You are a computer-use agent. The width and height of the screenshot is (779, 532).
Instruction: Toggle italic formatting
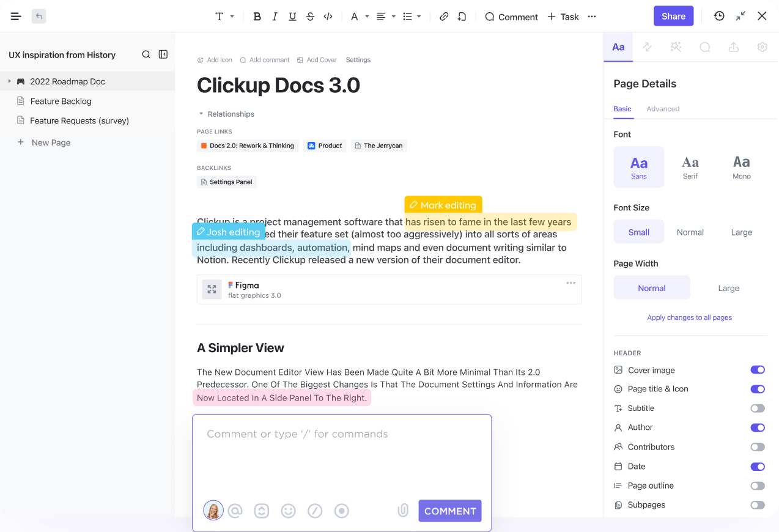pos(275,17)
